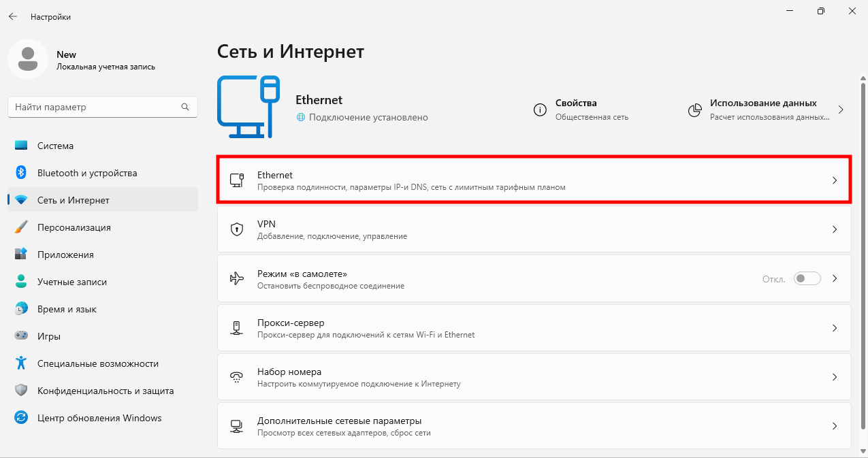
Task: Click the Найти параметр search field
Action: [x=103, y=107]
